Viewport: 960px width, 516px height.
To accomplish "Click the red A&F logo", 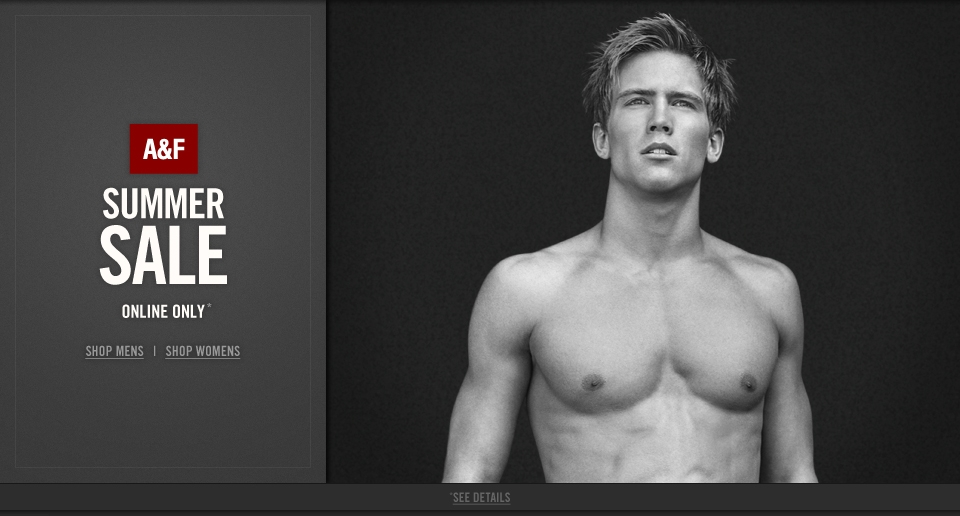I will 163,149.
